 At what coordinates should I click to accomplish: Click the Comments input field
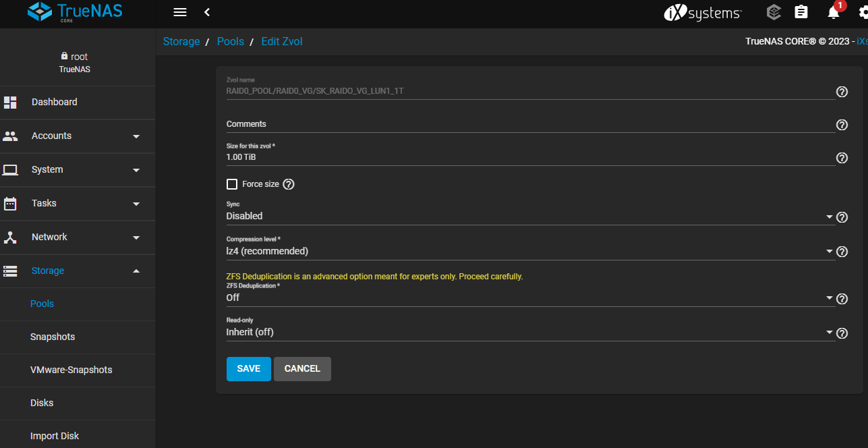(530, 124)
